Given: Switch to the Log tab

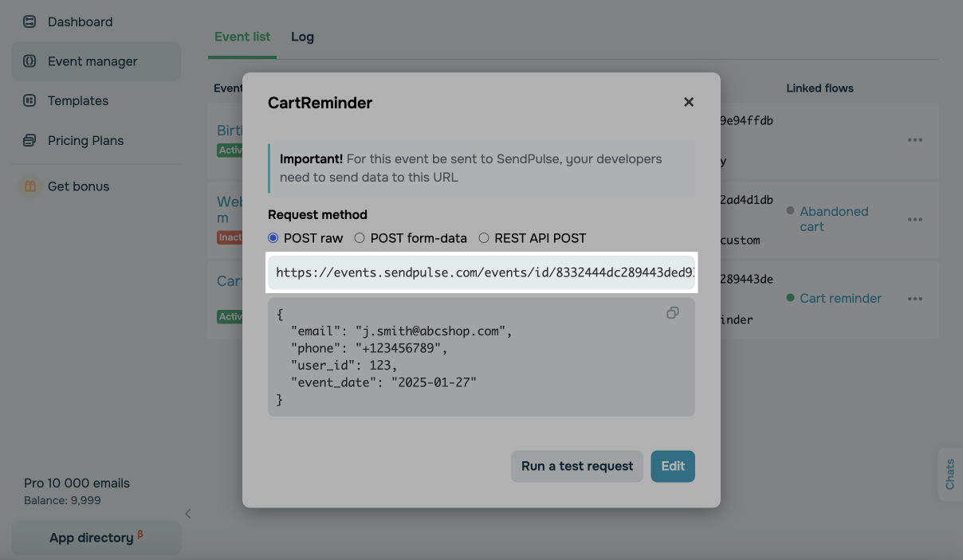Looking at the screenshot, I should click(302, 37).
